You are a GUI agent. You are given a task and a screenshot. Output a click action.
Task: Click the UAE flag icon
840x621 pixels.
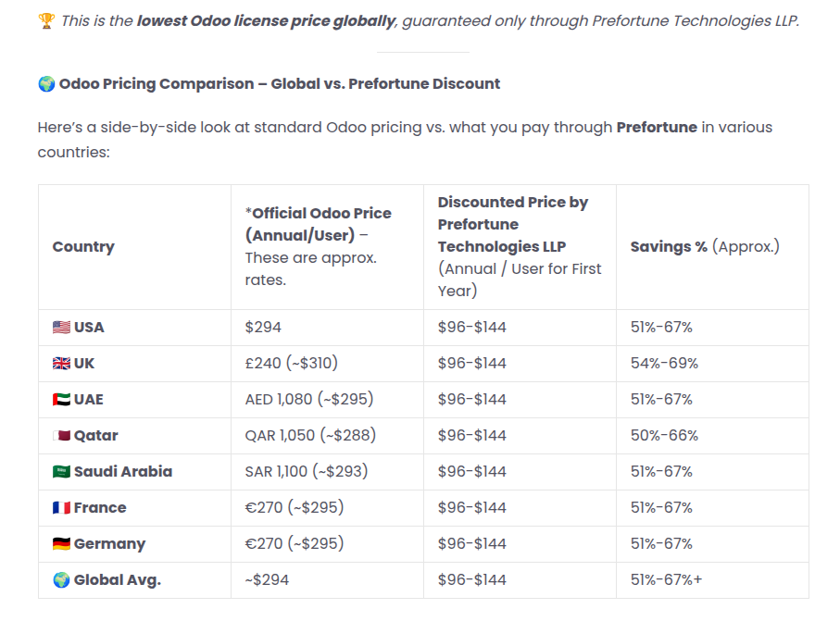click(61, 399)
